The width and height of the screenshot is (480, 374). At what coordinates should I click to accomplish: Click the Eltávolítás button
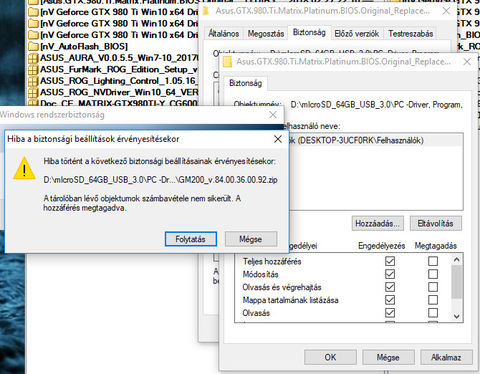coord(436,223)
